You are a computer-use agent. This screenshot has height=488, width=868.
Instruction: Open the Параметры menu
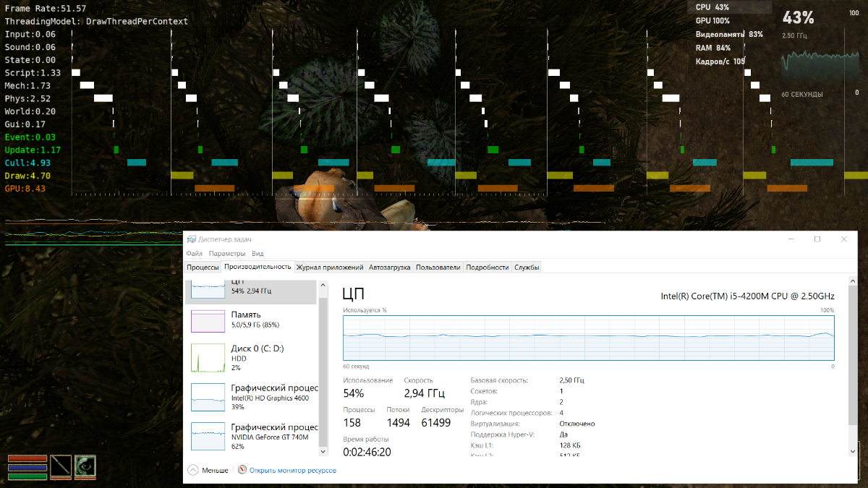click(x=227, y=254)
